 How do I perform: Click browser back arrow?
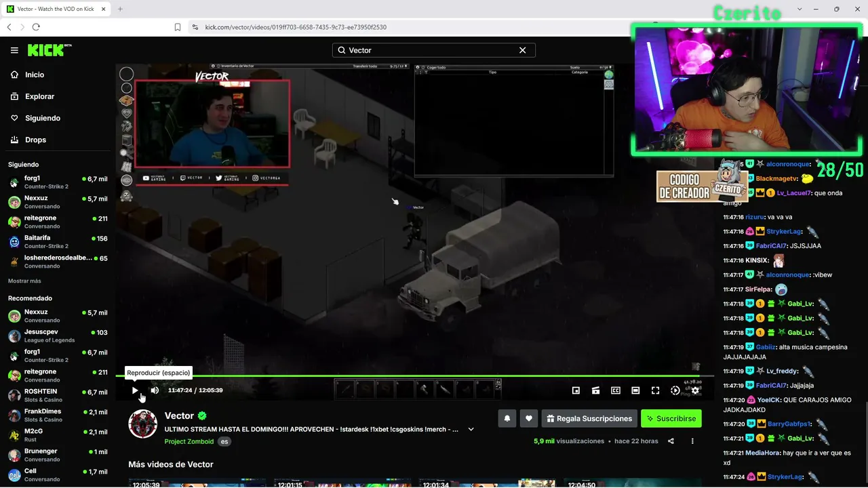coord(9,27)
